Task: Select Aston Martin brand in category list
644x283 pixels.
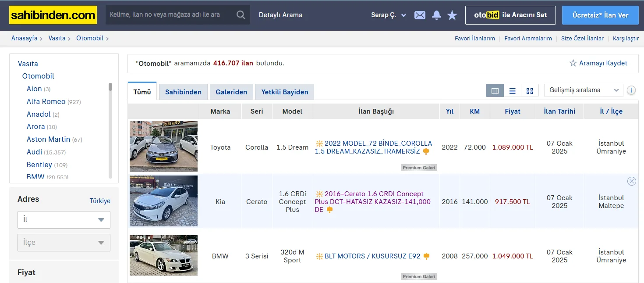Action: point(48,139)
